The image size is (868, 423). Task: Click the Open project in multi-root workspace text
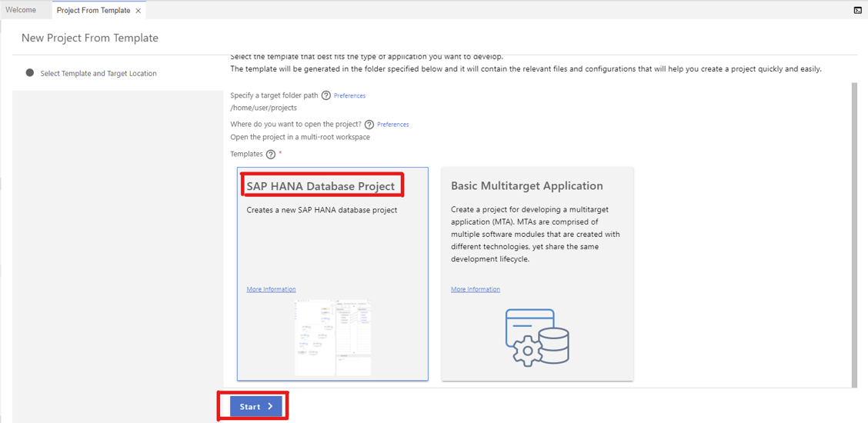point(300,137)
